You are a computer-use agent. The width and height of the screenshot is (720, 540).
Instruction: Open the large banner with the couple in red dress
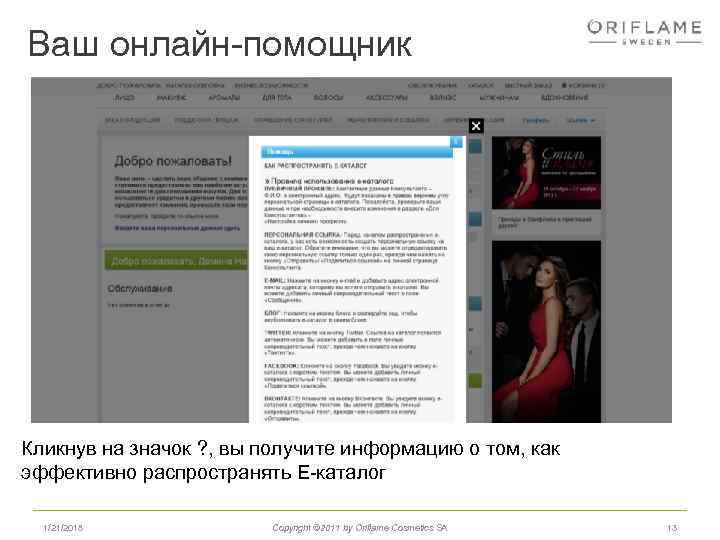546,332
